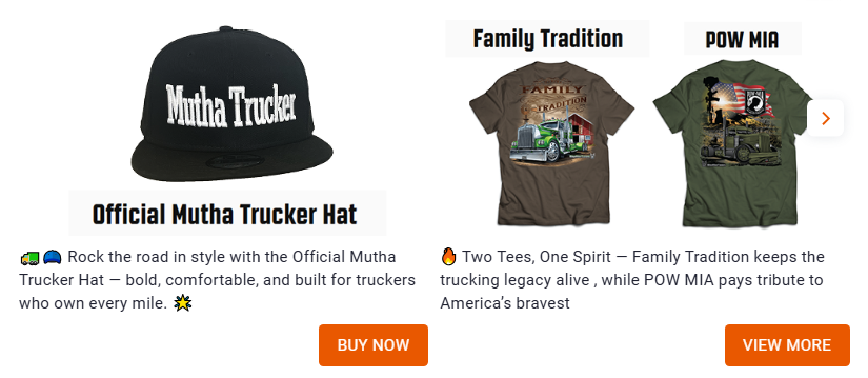Screen dimensions: 868x378
Task: Click the yellow burst emoji after 'every mile'
Action: click(x=183, y=303)
